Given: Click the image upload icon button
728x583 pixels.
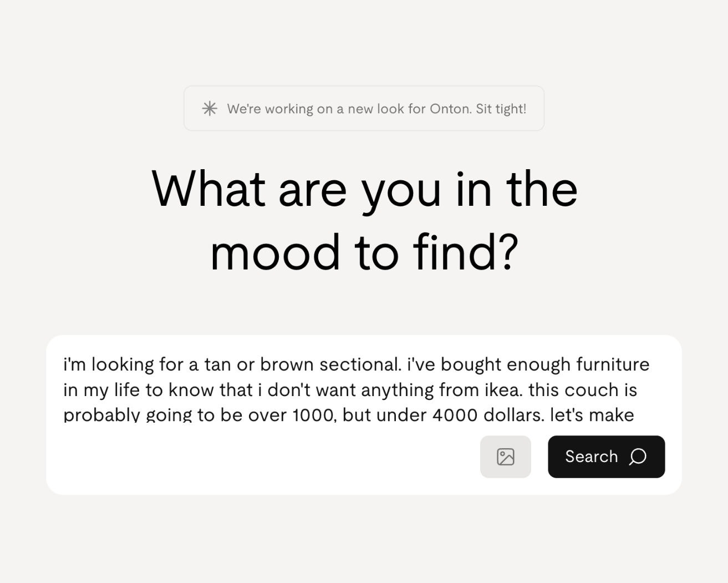Looking at the screenshot, I should (505, 457).
